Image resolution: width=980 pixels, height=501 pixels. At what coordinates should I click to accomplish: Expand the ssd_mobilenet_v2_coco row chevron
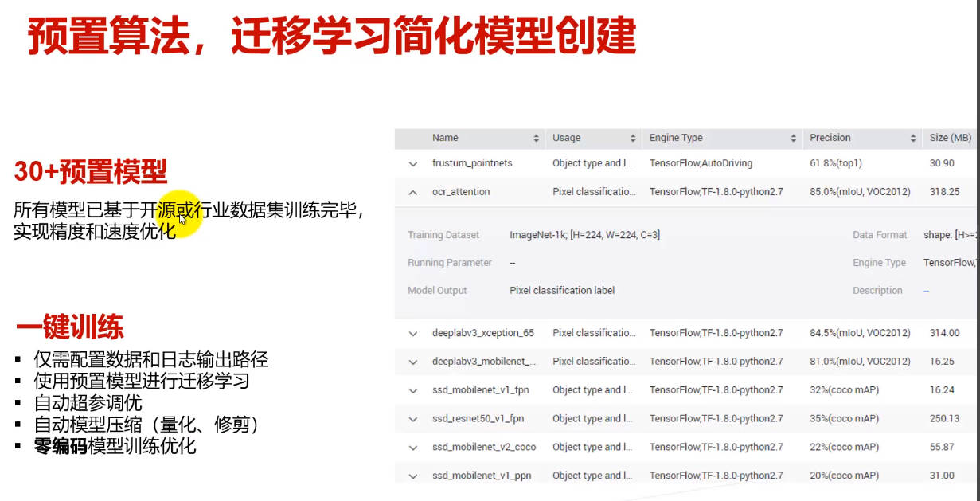(x=412, y=448)
